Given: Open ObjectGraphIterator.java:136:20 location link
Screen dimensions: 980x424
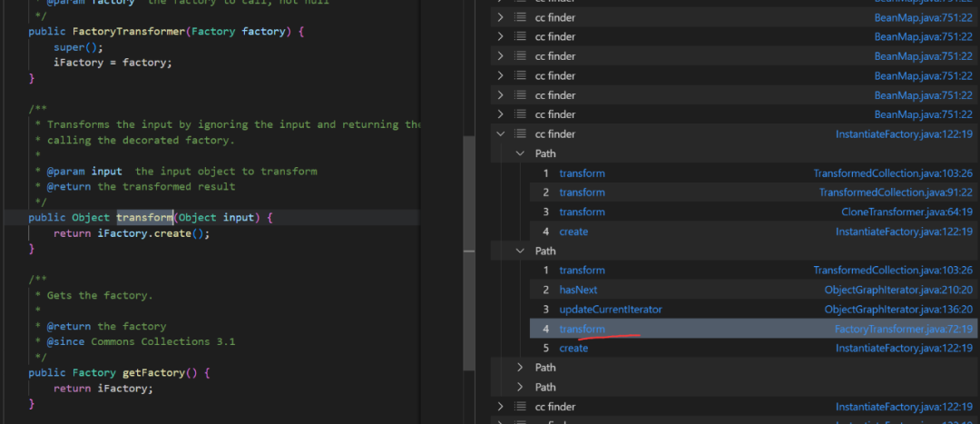Looking at the screenshot, I should coord(898,310).
